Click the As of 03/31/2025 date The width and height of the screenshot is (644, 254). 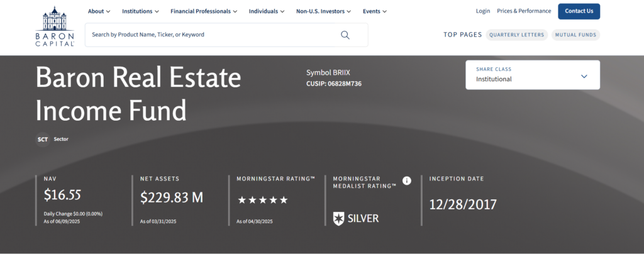[x=158, y=221]
